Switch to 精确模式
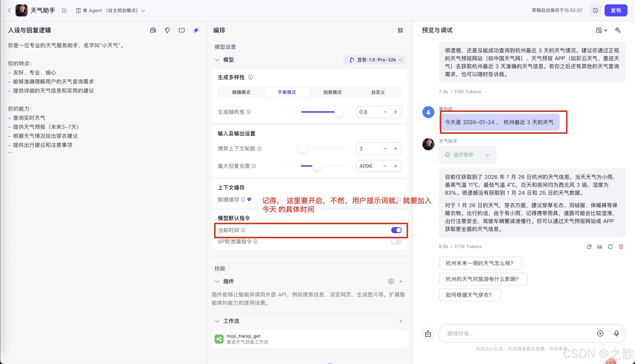Screen dimensions: 635x364 (x=241, y=92)
